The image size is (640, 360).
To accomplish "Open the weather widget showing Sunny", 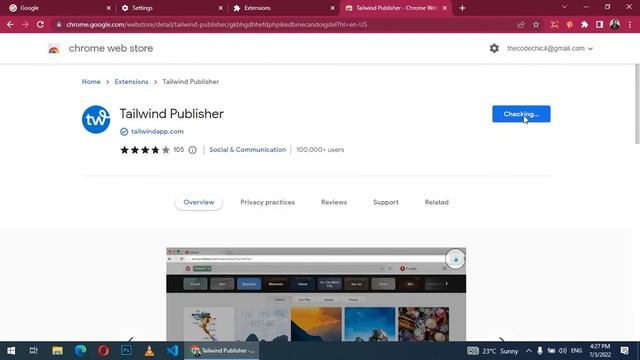I will click(493, 351).
